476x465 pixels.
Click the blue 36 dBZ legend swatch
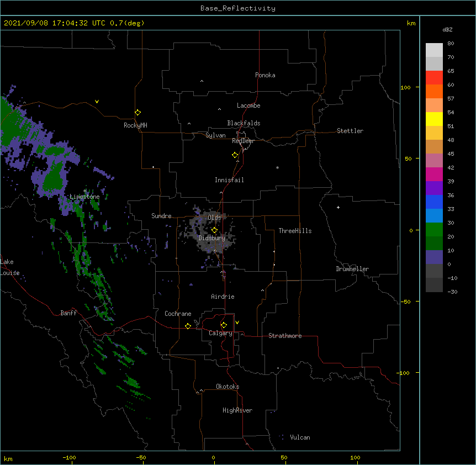[434, 202]
